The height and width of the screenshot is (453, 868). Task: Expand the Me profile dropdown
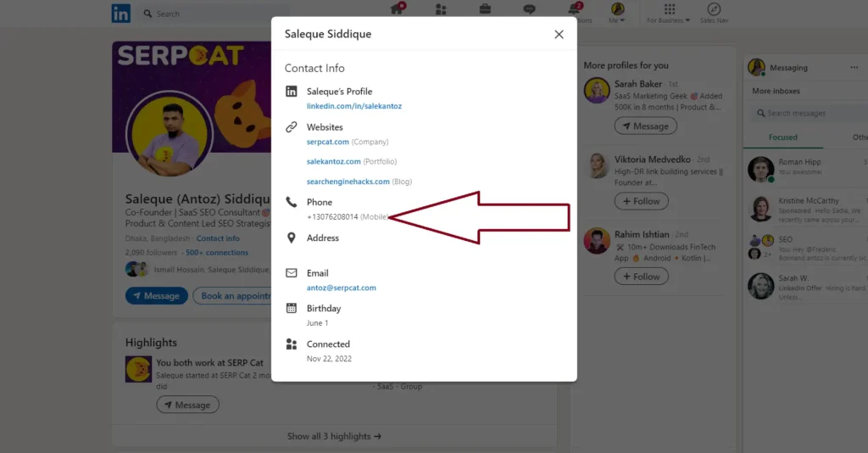click(617, 13)
